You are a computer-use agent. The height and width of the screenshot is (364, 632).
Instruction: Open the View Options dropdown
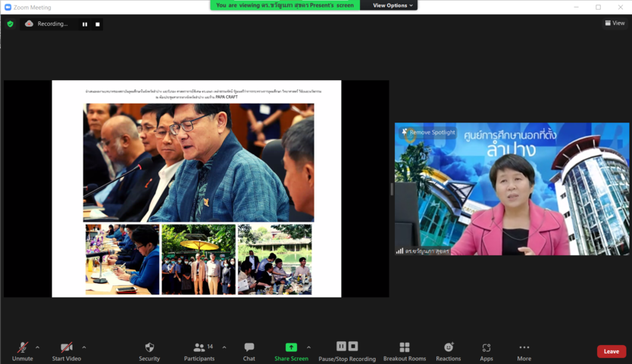(x=393, y=5)
